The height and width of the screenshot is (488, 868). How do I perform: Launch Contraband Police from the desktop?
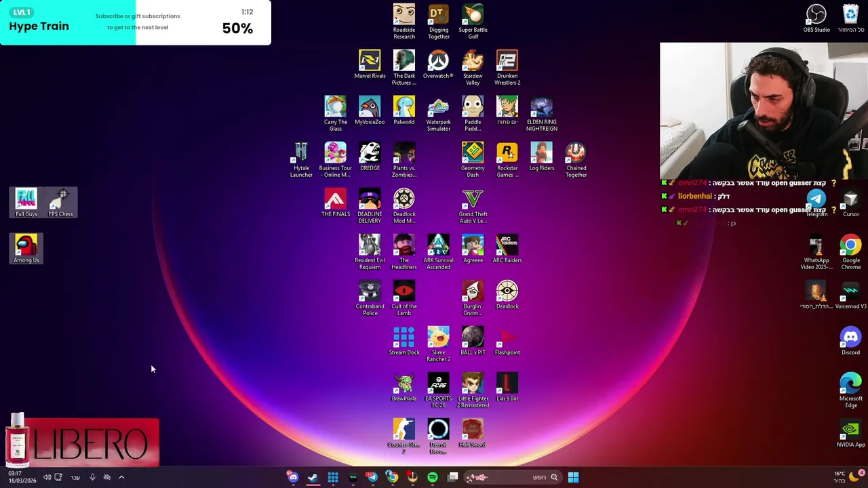(370, 298)
